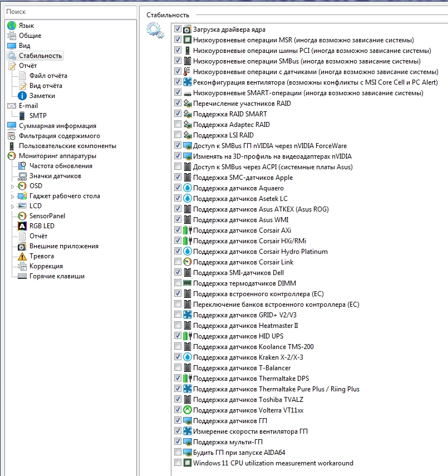Disable Поддержка SMI-датчиков Dell checkbox

click(x=178, y=272)
